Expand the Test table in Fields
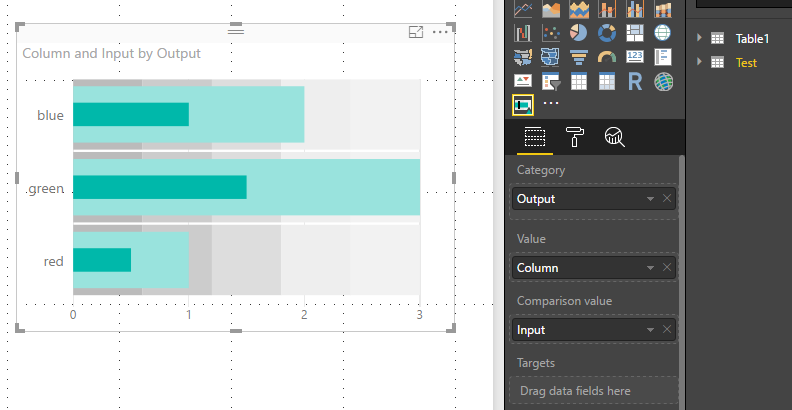 (700, 62)
